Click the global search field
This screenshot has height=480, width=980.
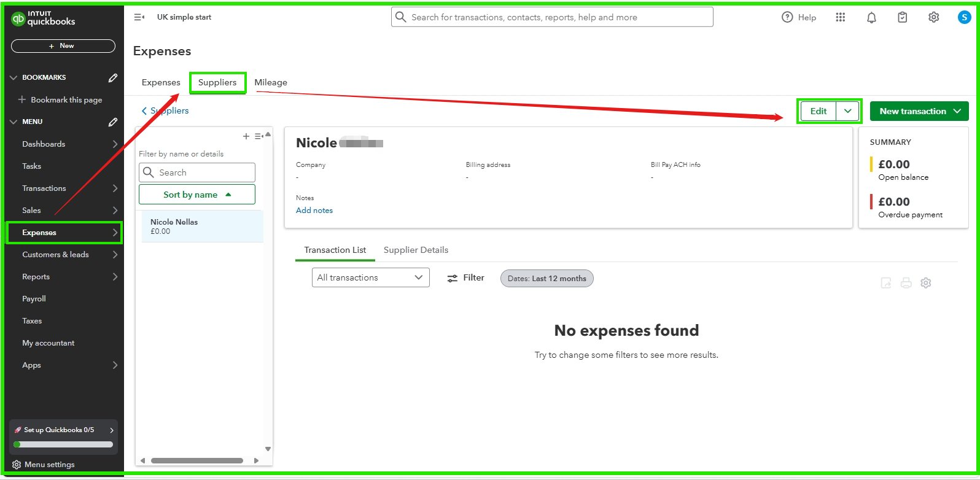[x=552, y=17]
